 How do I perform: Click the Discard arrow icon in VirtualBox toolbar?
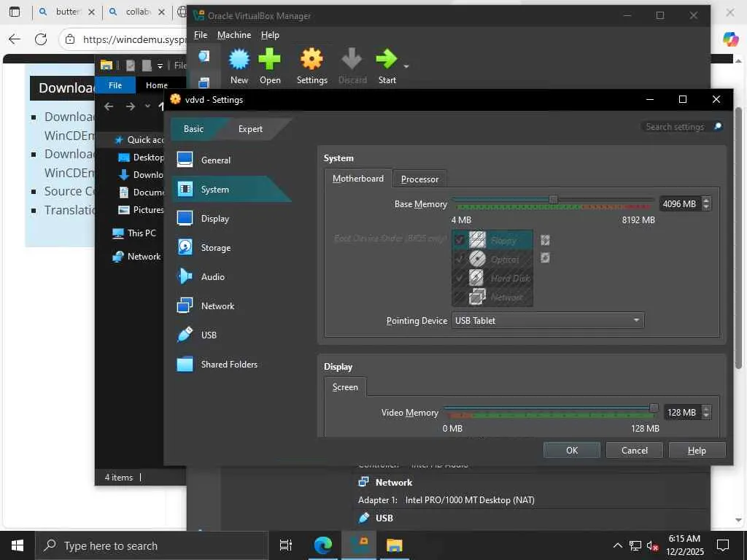(x=352, y=59)
